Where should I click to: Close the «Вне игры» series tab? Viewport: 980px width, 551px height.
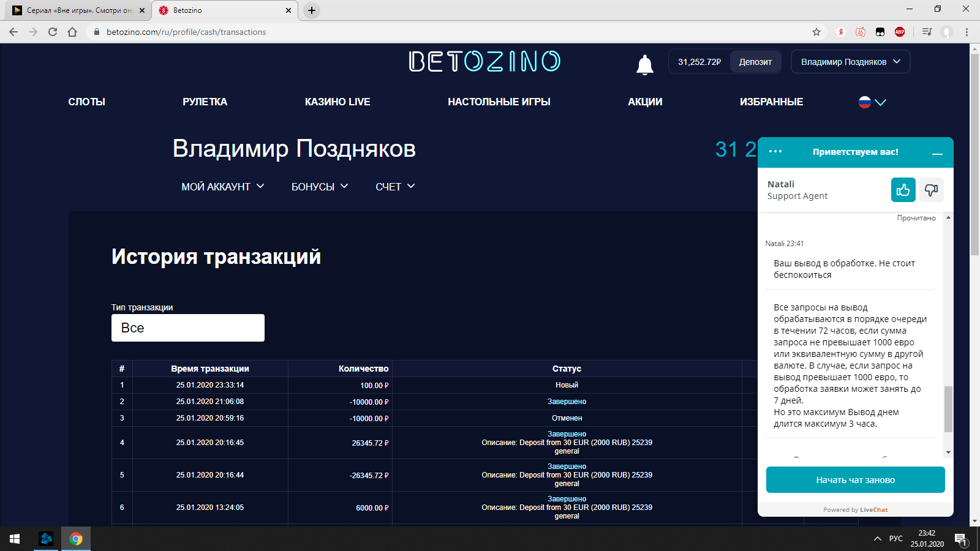(142, 10)
